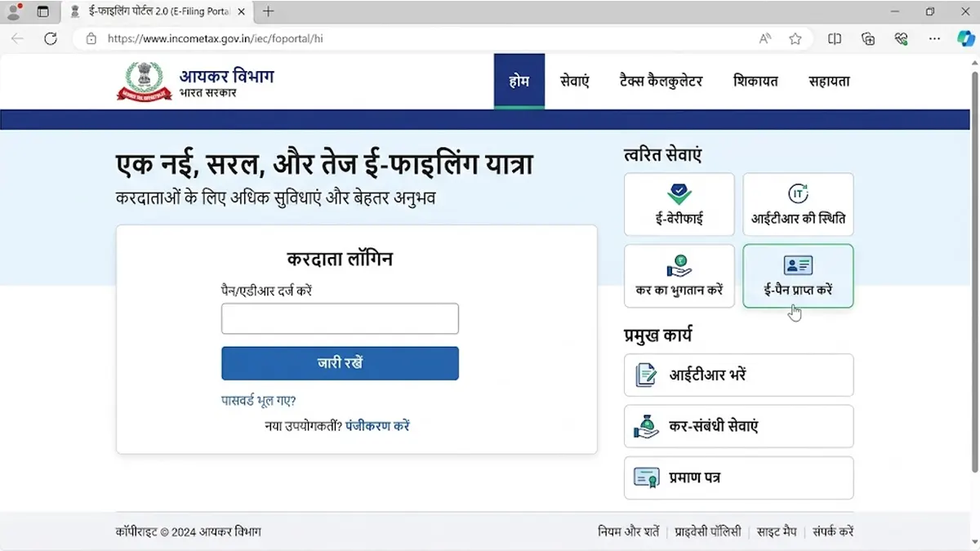Click the त्वरित सेवाएं heading text
Image resolution: width=980 pixels, height=551 pixels.
(662, 154)
